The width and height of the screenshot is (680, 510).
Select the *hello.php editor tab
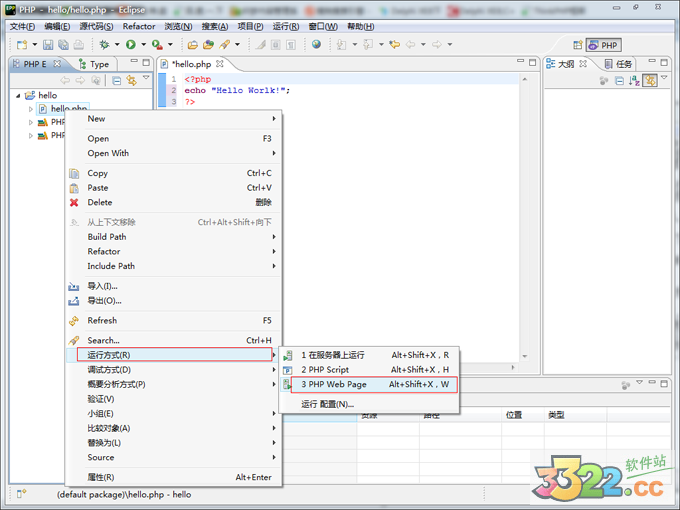(191, 64)
